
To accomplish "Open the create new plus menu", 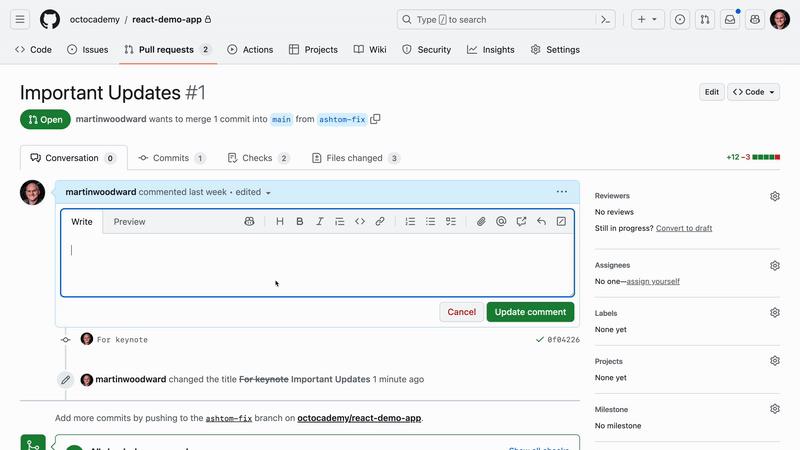I will pyautogui.click(x=647, y=19).
